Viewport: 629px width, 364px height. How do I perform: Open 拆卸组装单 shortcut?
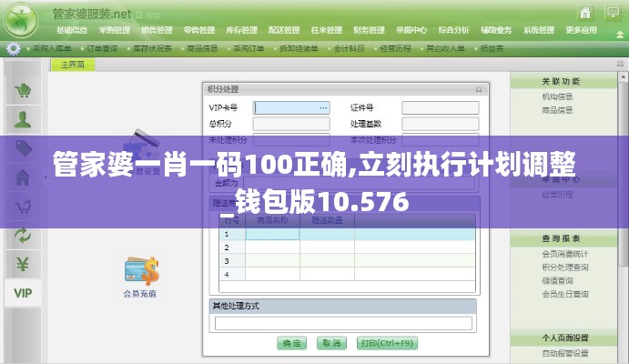[x=299, y=48]
